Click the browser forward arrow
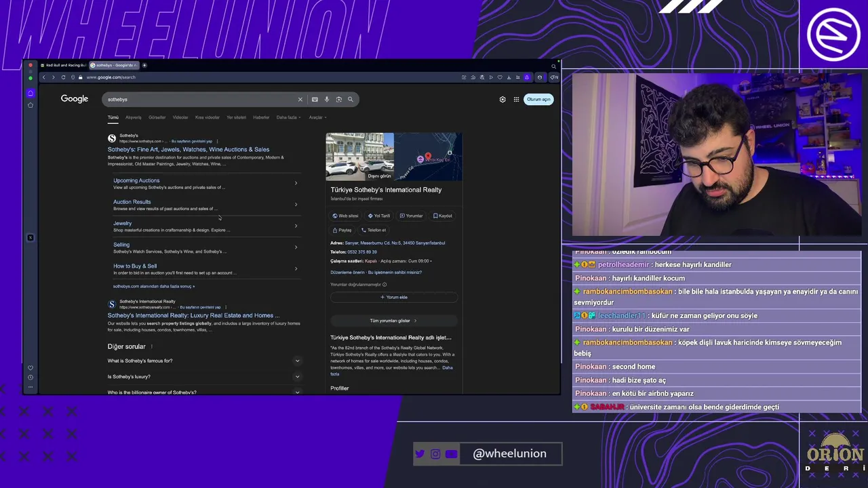The image size is (868, 488). (x=53, y=77)
